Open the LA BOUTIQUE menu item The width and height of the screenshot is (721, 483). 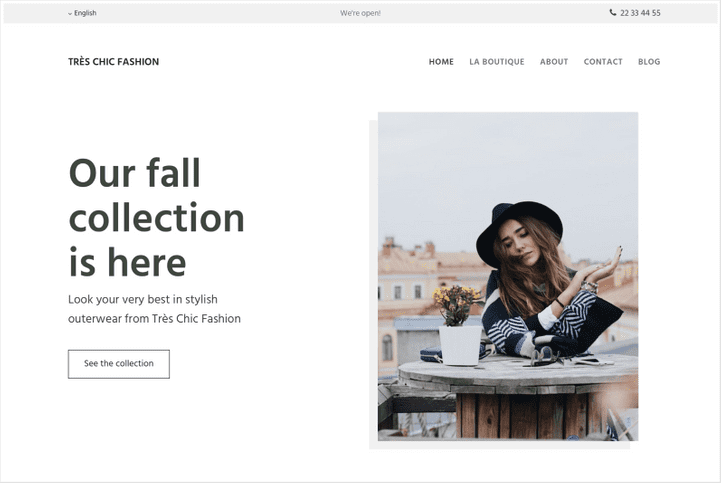(497, 62)
